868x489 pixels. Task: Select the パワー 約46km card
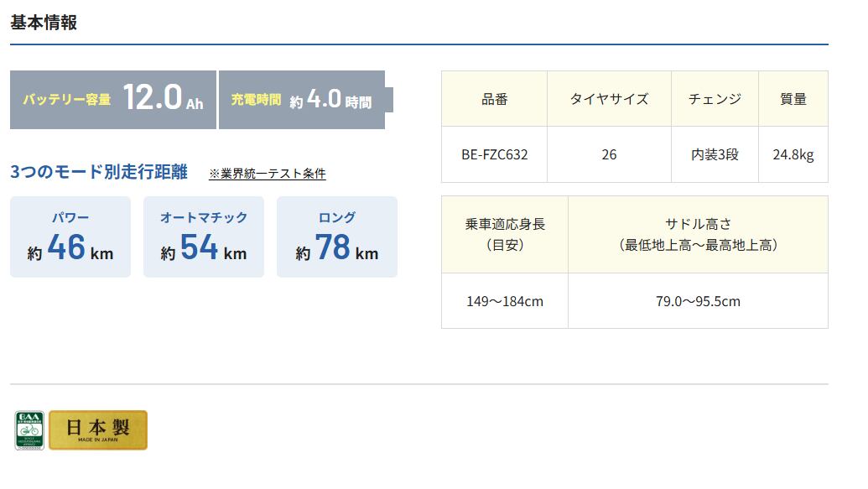[70, 237]
